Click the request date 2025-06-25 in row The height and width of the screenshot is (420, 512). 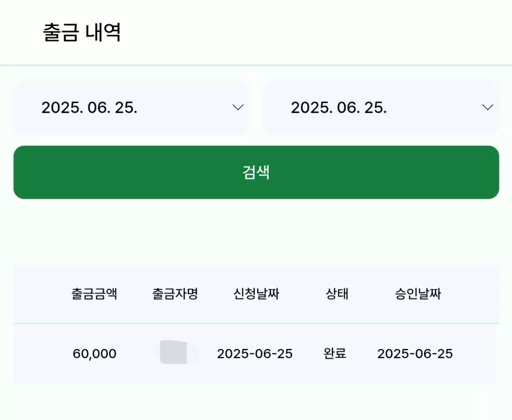point(255,353)
